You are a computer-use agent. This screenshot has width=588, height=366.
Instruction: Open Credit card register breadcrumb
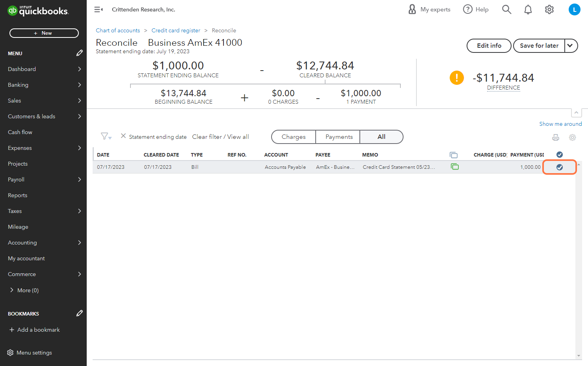tap(176, 30)
